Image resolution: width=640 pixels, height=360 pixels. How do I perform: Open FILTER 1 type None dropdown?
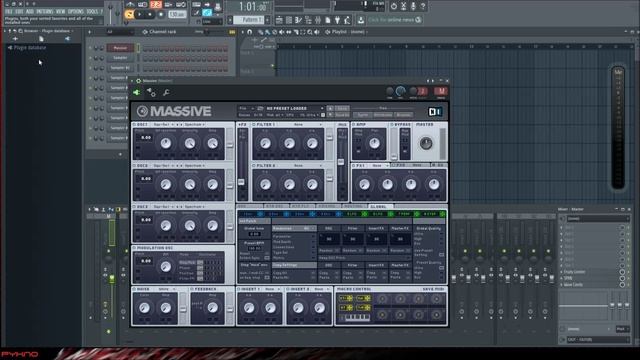[x=301, y=124]
